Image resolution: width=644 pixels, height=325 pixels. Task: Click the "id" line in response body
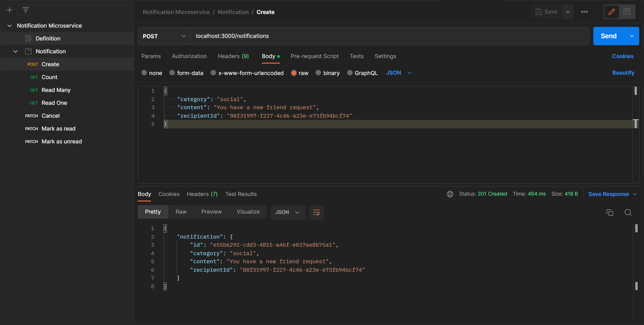(x=264, y=245)
